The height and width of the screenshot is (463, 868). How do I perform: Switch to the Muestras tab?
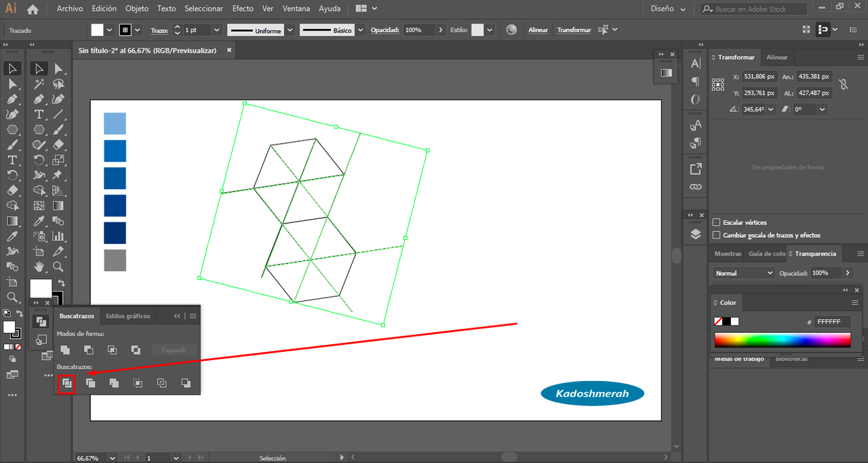(x=728, y=254)
